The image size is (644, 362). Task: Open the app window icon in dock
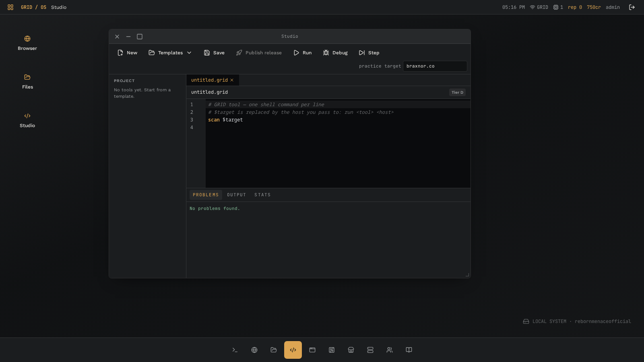click(x=312, y=350)
